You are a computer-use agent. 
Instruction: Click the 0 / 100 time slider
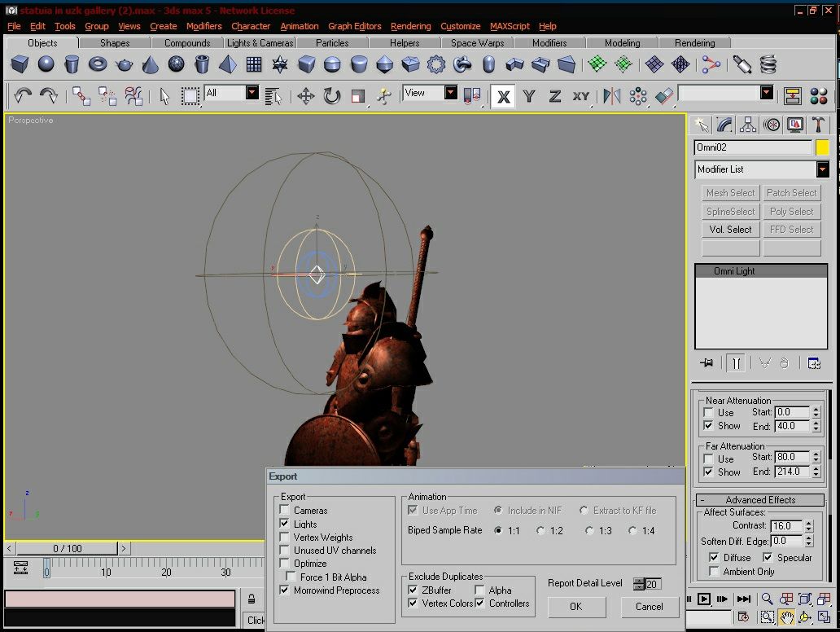tap(67, 548)
